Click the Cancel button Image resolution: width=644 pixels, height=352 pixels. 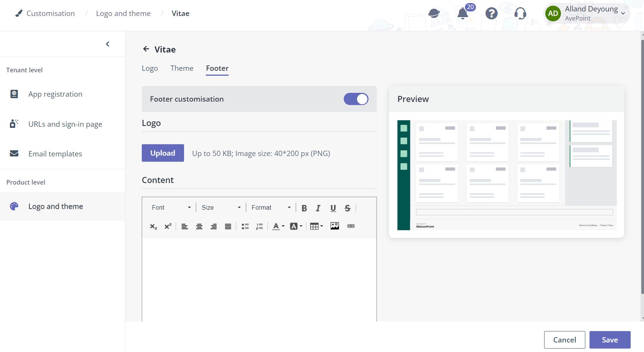[x=564, y=340]
